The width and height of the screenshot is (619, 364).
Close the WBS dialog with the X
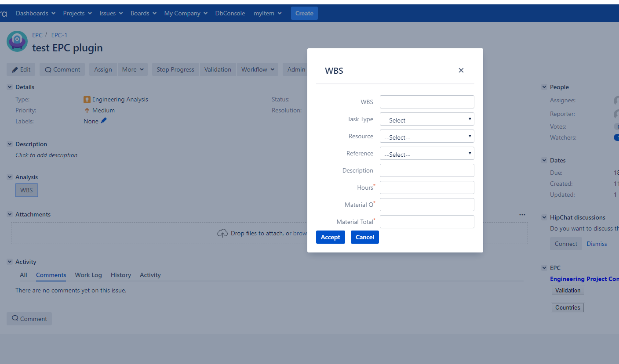pos(461,70)
